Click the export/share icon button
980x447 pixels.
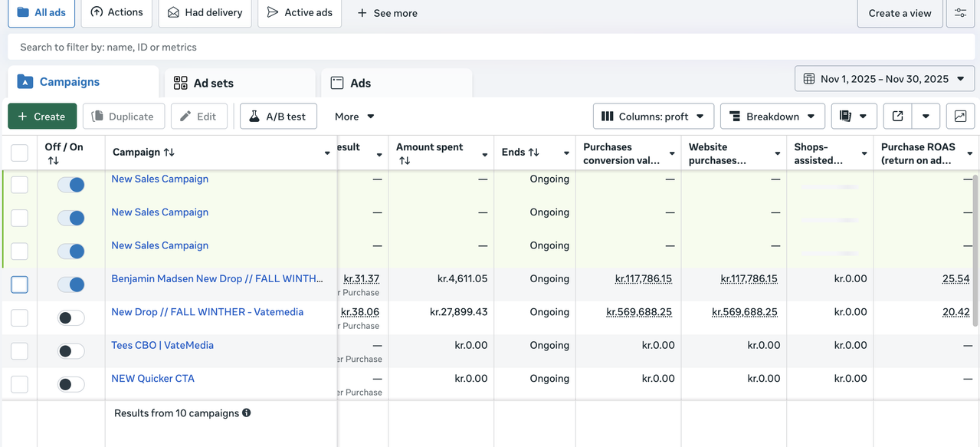point(898,117)
